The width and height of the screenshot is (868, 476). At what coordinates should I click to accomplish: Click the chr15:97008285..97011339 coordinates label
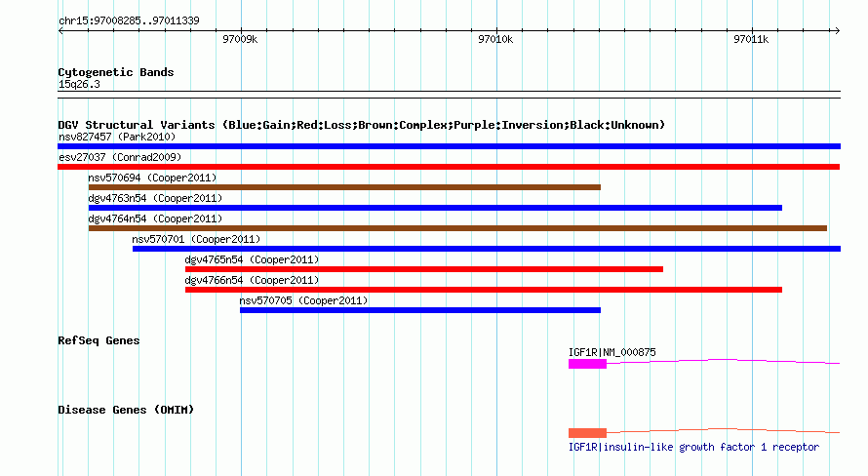point(129,20)
